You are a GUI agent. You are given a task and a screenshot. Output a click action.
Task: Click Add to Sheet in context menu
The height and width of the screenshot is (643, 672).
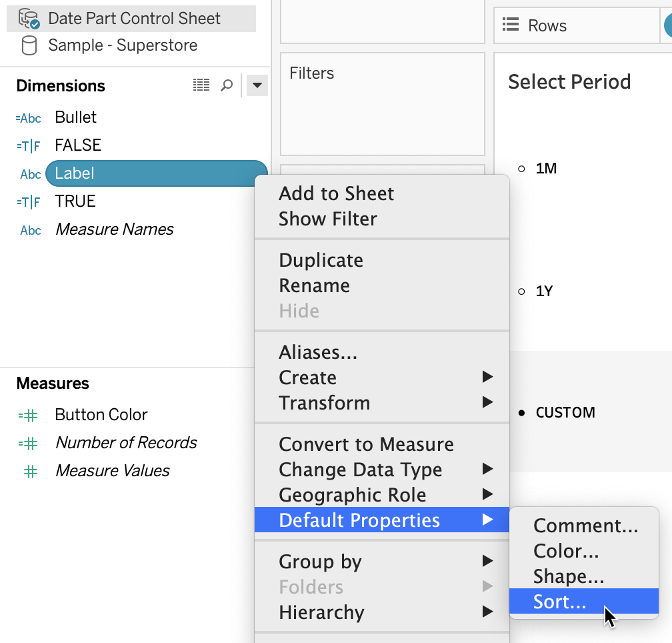(x=336, y=193)
